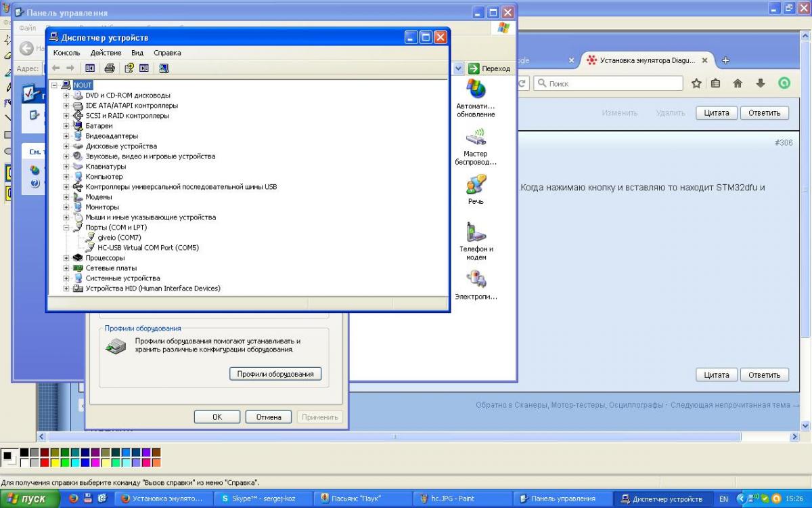812x508 pixels.
Task: Click Scan for hardware changes toolbar icon
Action: point(163,68)
